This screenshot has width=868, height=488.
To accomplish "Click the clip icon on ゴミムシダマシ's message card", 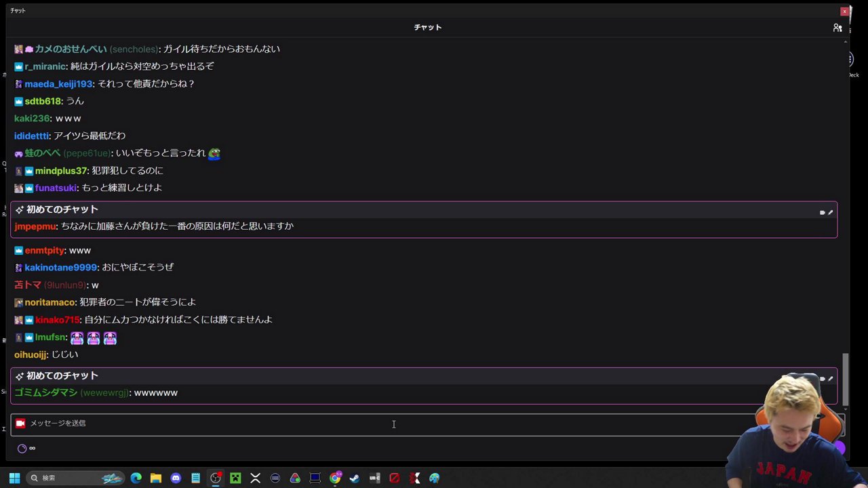I will coord(821,378).
